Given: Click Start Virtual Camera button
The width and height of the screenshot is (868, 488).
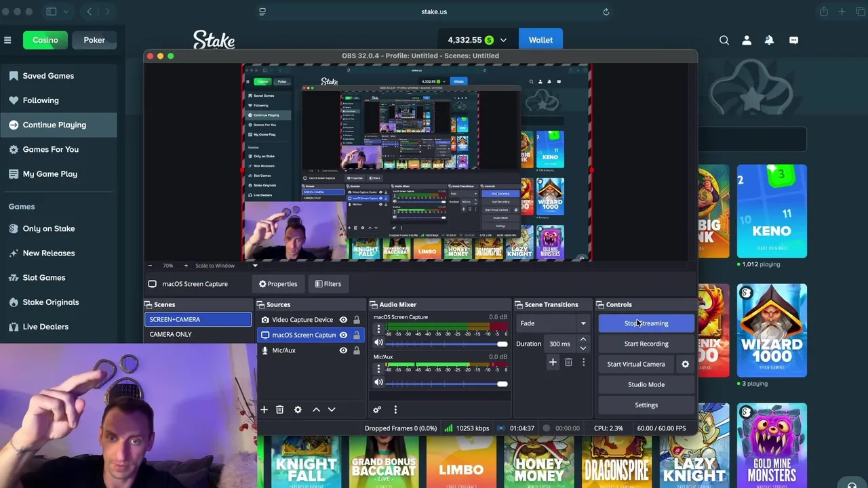Looking at the screenshot, I should click(x=636, y=364).
